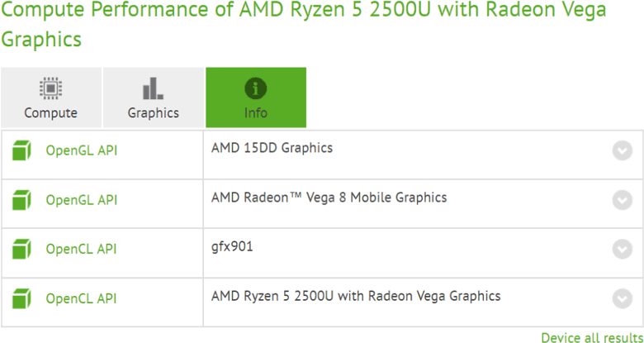Expand the gfx901 row
Viewport: 644px width, 343px height.
pyautogui.click(x=622, y=249)
